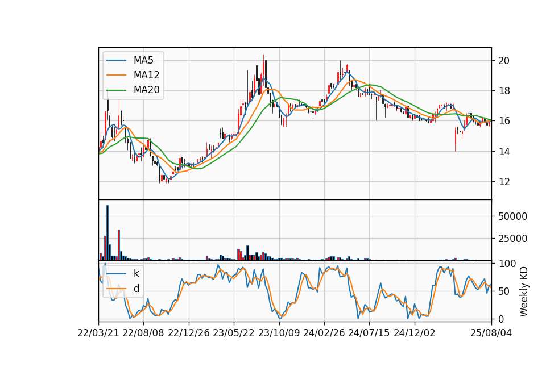Click the KD axis label 100
The image size is (546, 392).
507,264
